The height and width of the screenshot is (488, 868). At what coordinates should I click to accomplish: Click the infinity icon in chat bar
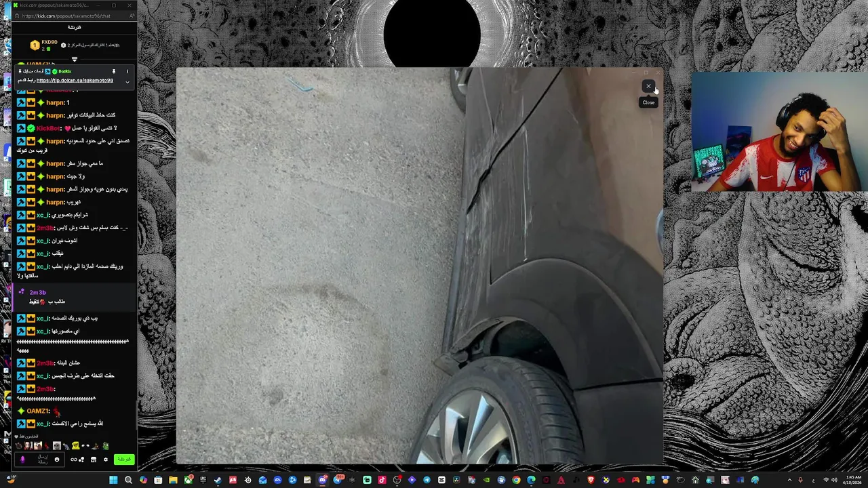(74, 460)
